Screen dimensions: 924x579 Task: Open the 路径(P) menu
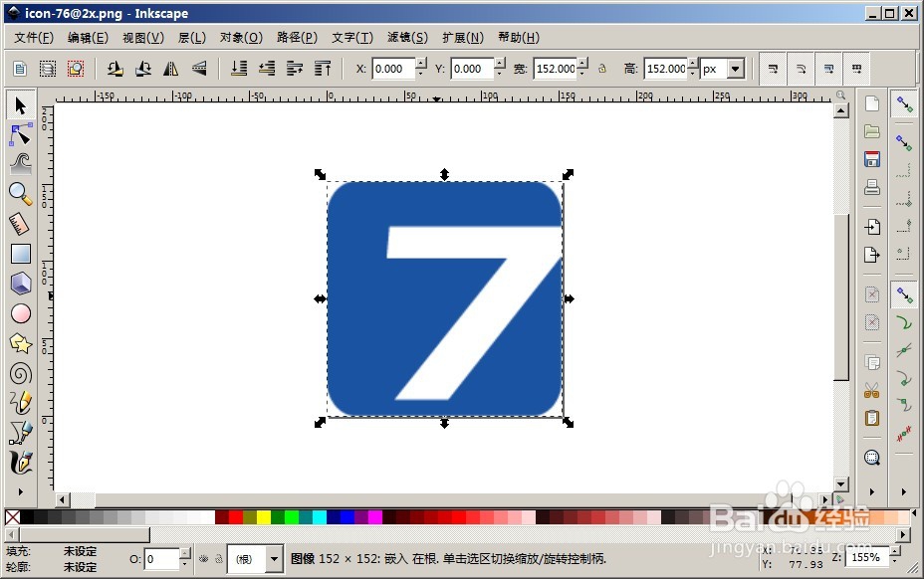297,38
